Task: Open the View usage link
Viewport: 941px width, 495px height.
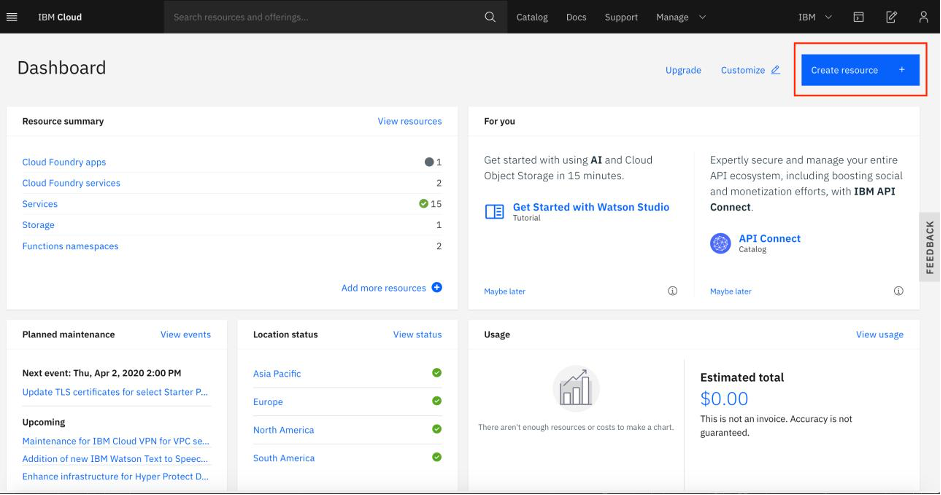Action: [879, 335]
